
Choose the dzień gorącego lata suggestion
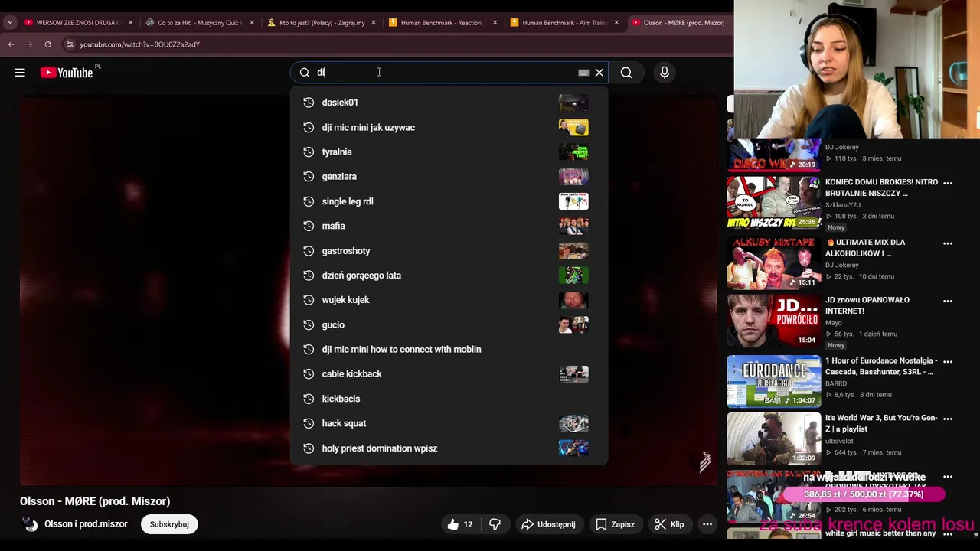click(x=449, y=275)
